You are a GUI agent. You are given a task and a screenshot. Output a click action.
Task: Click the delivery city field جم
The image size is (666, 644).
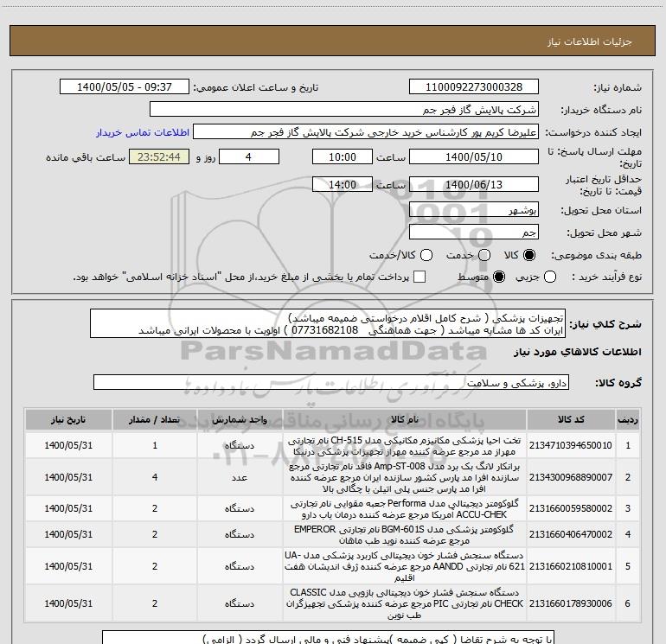(474, 233)
